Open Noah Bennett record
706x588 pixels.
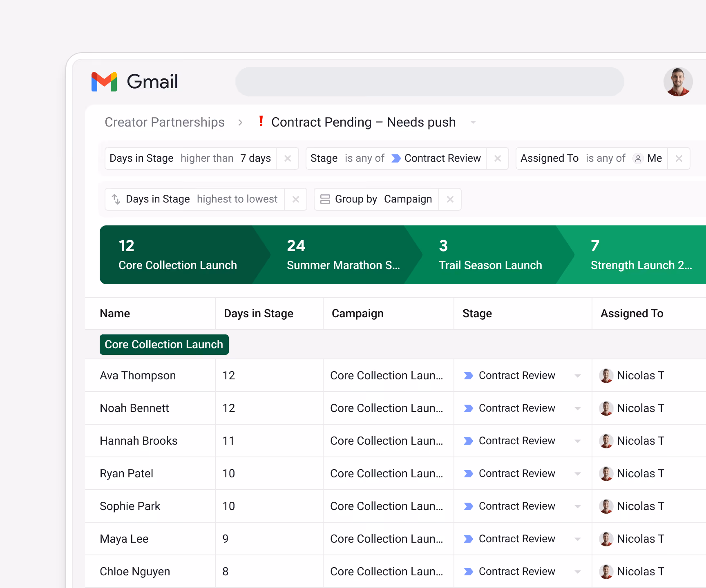point(134,408)
